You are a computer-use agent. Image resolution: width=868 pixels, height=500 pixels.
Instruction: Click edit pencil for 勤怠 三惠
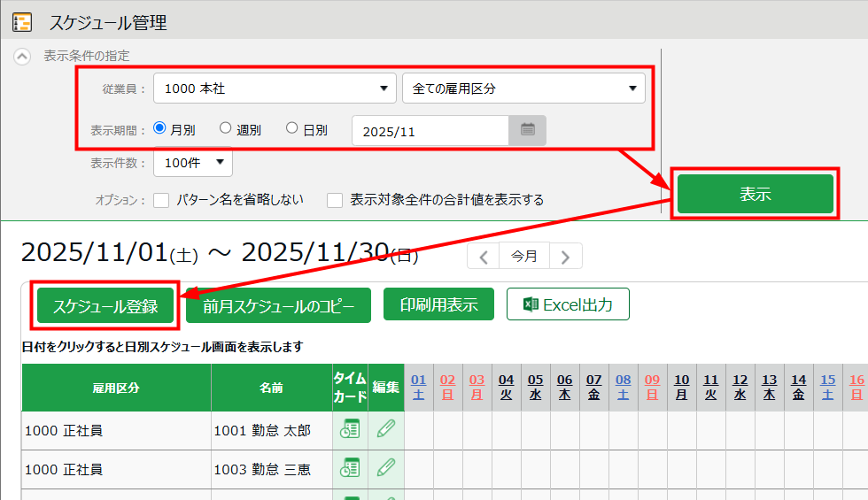386,469
